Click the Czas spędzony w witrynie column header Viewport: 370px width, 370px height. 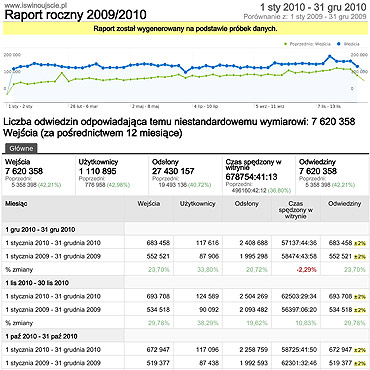[296, 209]
